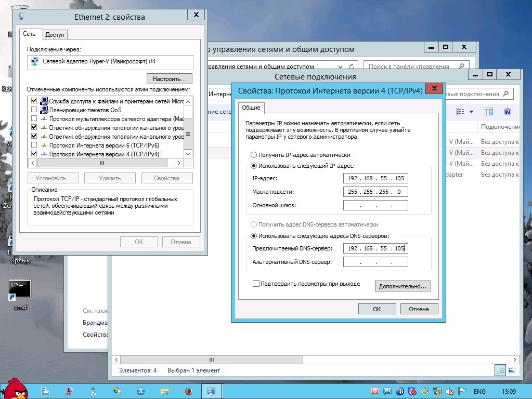Select the 'Общие' tab

pyautogui.click(x=251, y=108)
